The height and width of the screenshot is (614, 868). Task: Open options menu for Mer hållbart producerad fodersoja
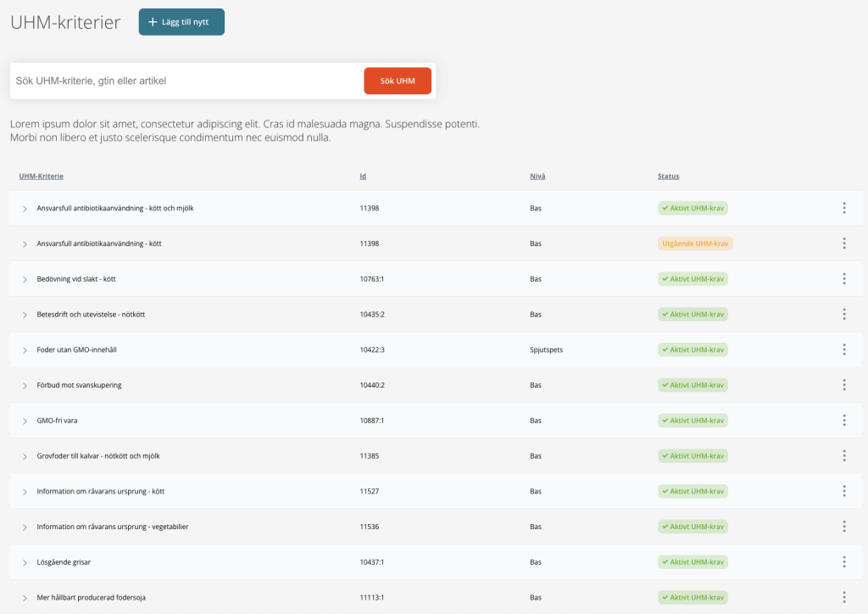tap(843, 598)
